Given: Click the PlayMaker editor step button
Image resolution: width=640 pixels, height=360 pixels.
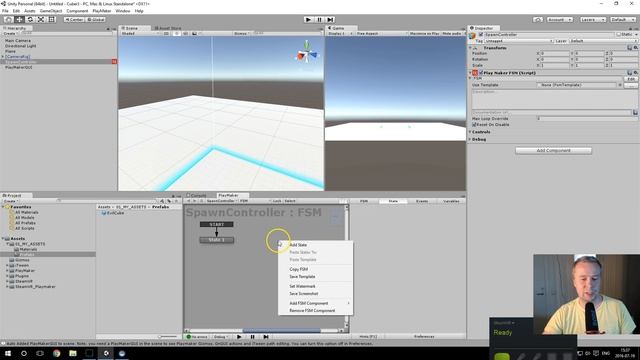Looking at the screenshot, I should coord(266,337).
